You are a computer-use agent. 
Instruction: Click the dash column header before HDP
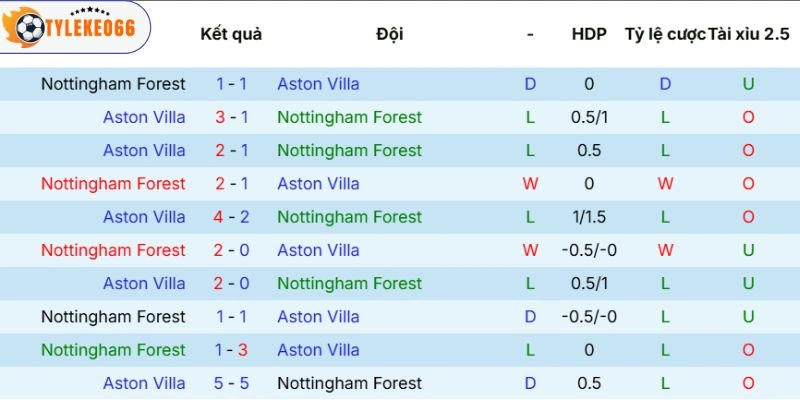tap(530, 34)
